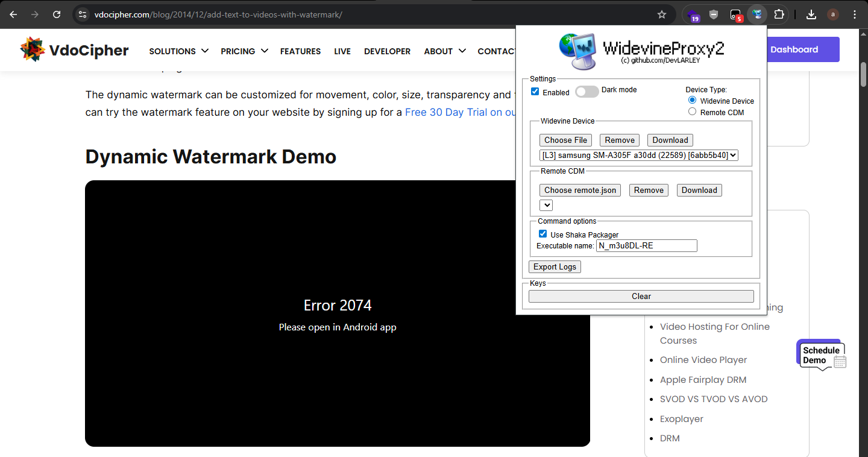Select Remote CDM device type
The image size is (868, 457).
(x=692, y=112)
